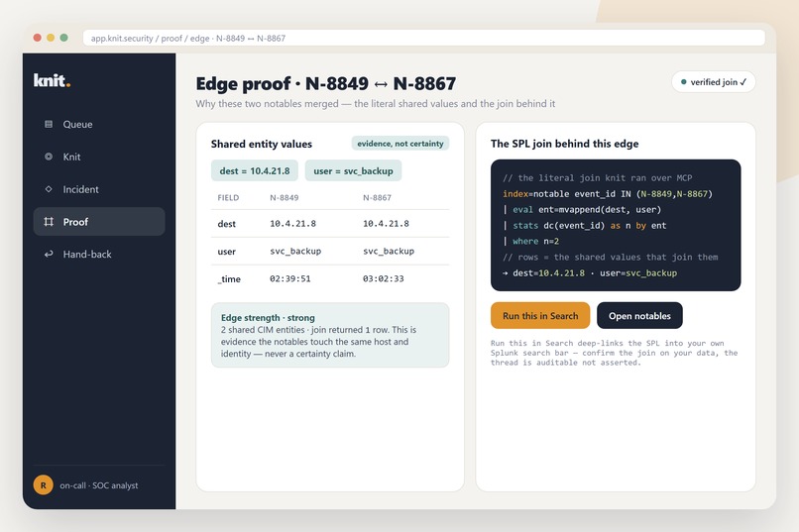799x532 pixels.
Task: Click the dest=10.4.21.8 result line in code
Action: [590, 273]
